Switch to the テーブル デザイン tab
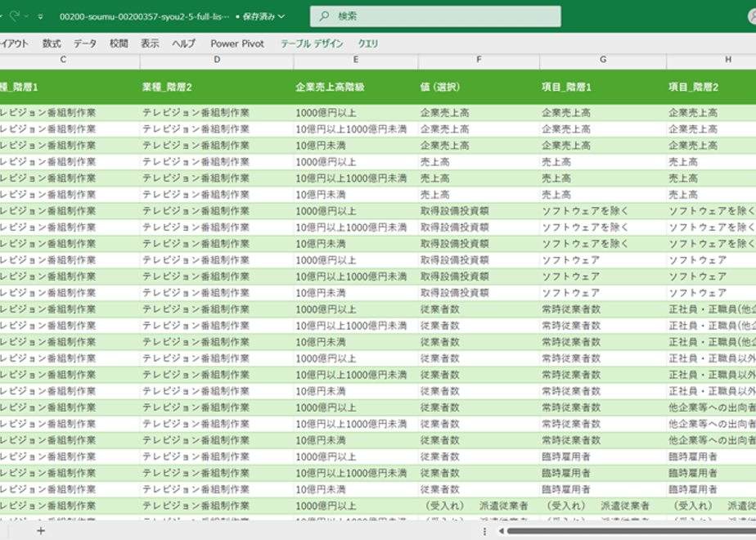The image size is (756, 540). 312,43
